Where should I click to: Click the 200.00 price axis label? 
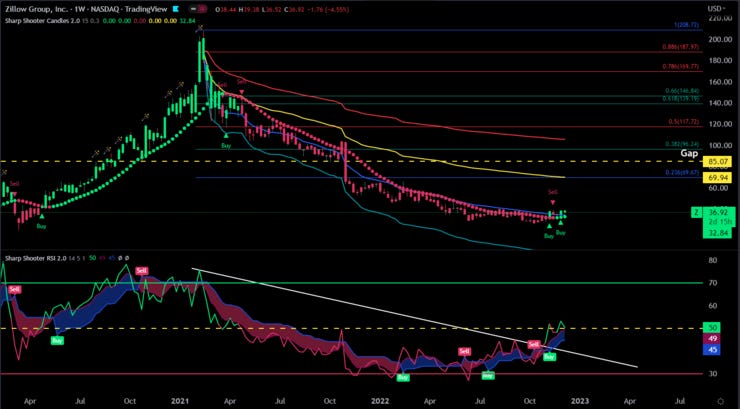pyautogui.click(x=719, y=40)
